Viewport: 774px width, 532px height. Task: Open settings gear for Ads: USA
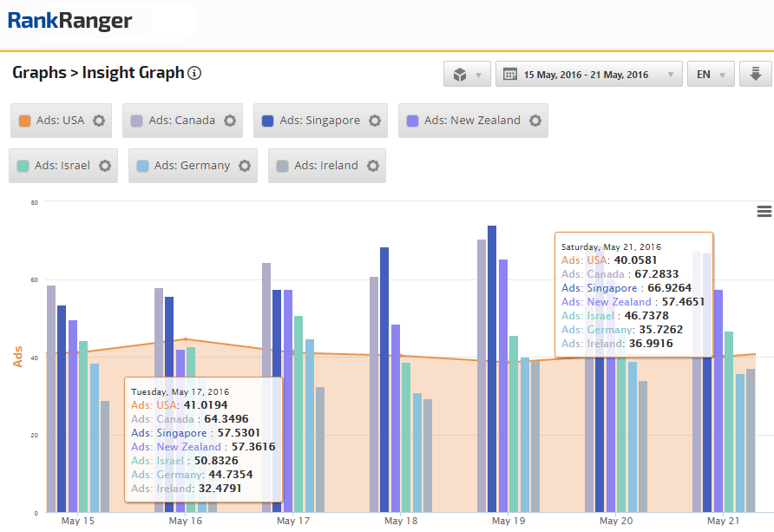pos(99,121)
